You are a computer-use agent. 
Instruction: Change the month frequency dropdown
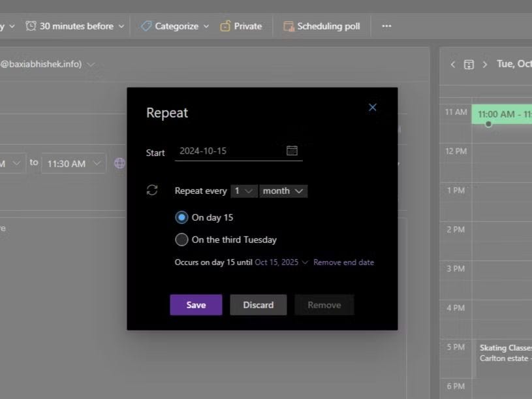[283, 191]
